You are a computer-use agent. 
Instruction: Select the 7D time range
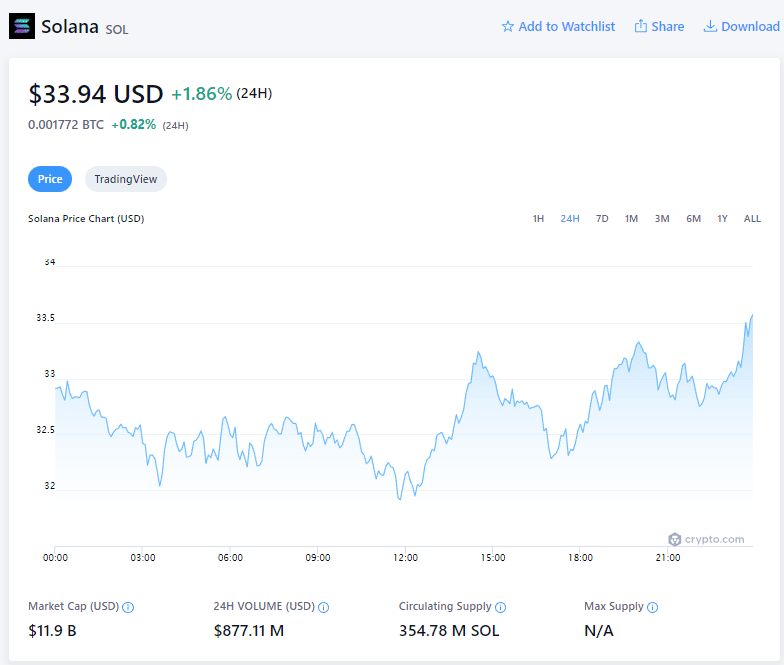pyautogui.click(x=602, y=218)
